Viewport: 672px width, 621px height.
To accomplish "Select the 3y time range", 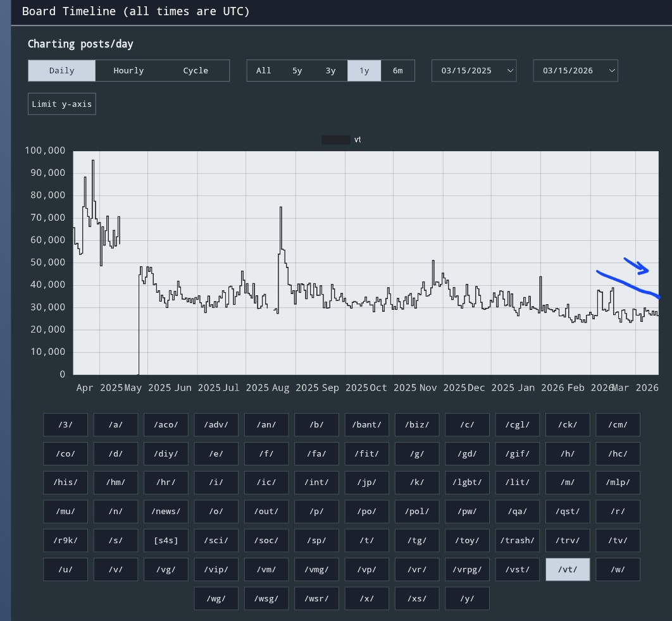I will point(330,71).
